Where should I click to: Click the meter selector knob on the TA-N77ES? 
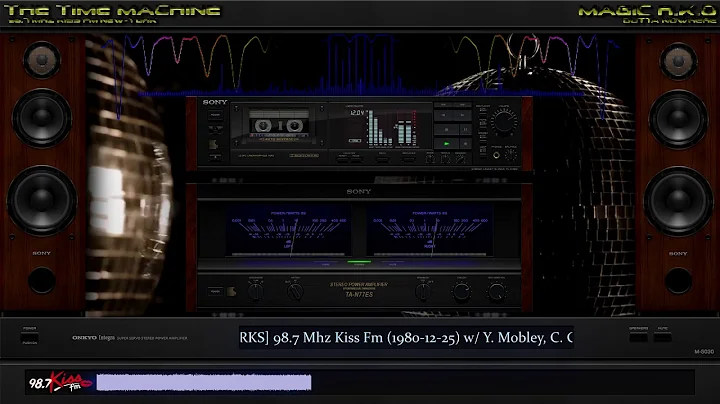click(x=295, y=291)
